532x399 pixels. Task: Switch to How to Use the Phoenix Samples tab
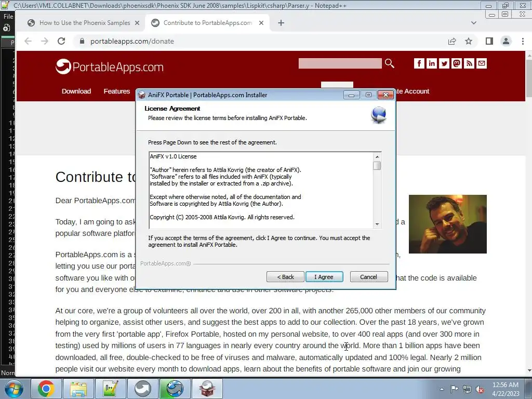pos(85,23)
